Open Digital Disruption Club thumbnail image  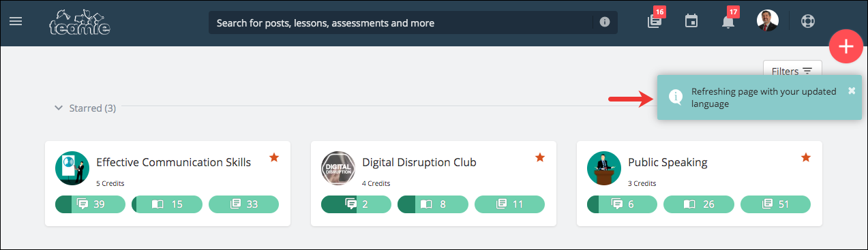(x=338, y=168)
